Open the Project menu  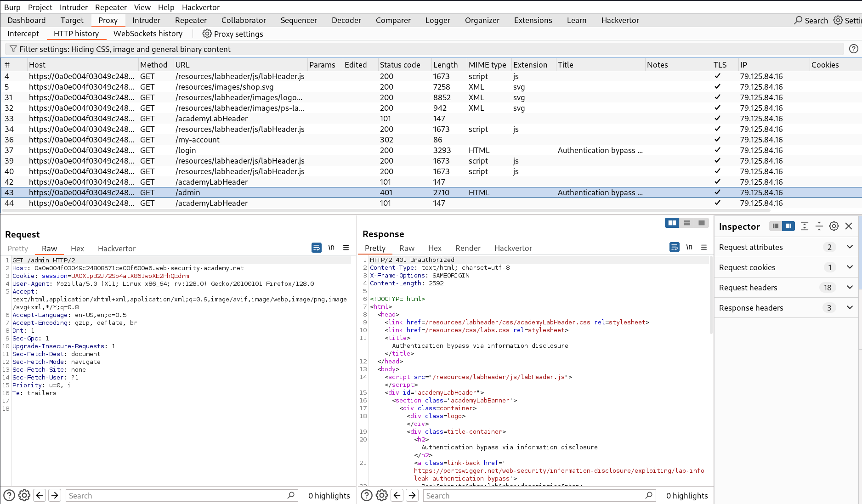[40, 7]
